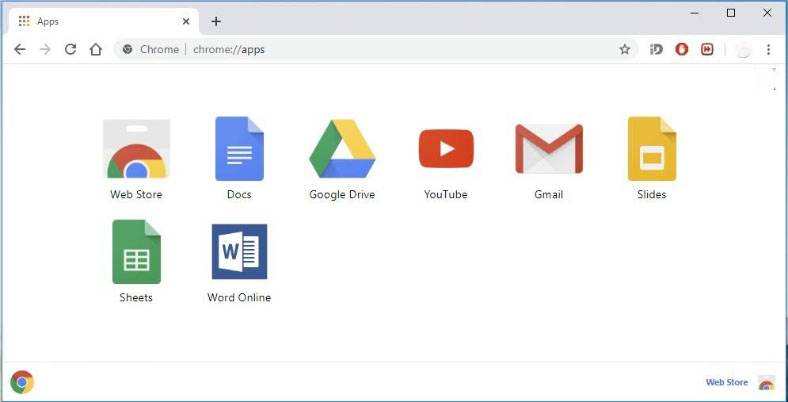Go to the home page
The image size is (788, 402).
coord(95,49)
